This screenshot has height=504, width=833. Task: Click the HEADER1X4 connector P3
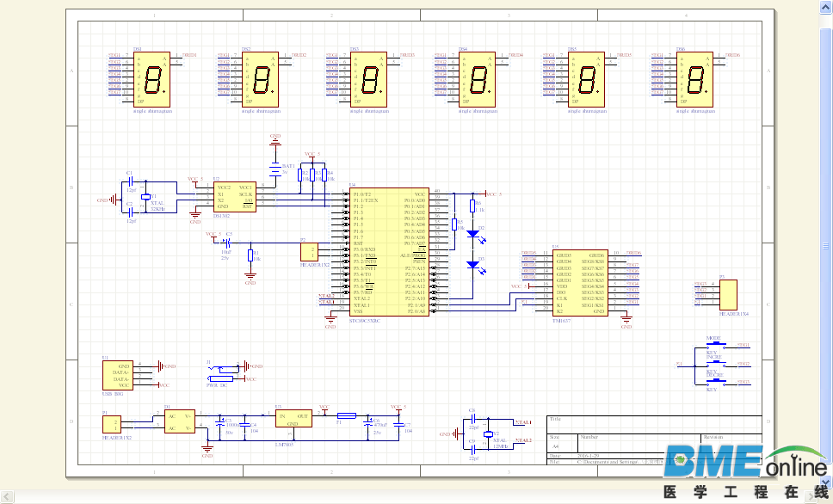click(x=728, y=295)
